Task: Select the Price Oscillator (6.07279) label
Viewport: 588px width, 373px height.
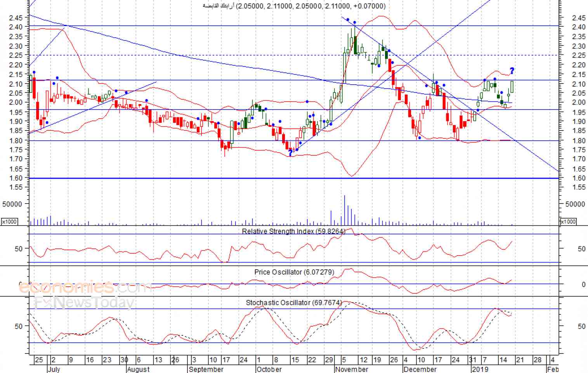Action: [x=294, y=272]
